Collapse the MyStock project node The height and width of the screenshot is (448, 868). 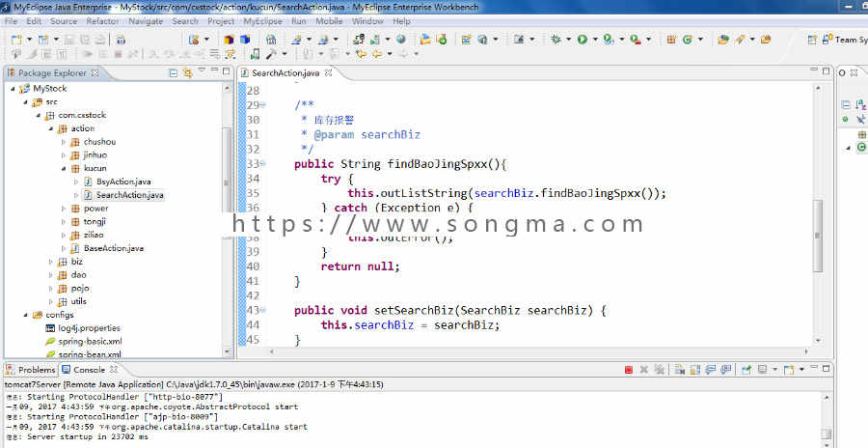coord(13,89)
